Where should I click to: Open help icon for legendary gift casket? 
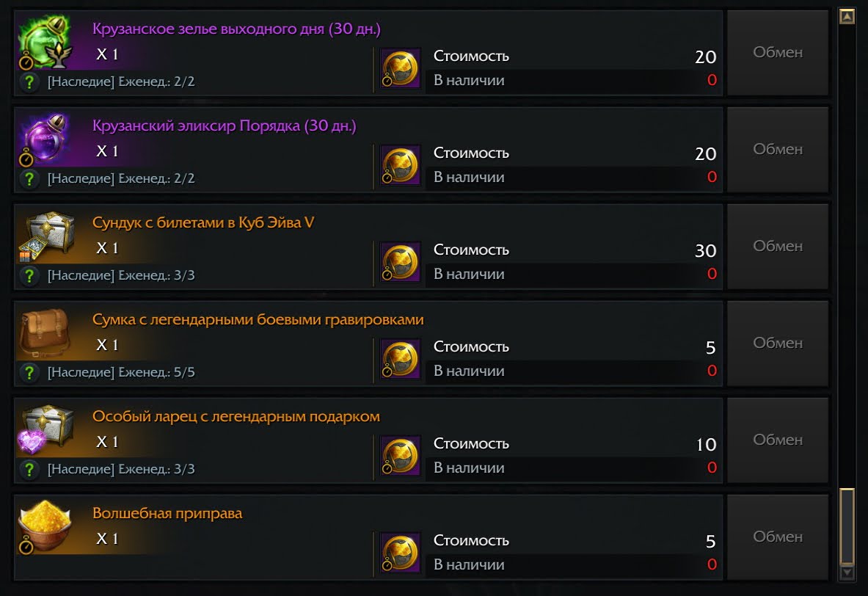tap(29, 469)
